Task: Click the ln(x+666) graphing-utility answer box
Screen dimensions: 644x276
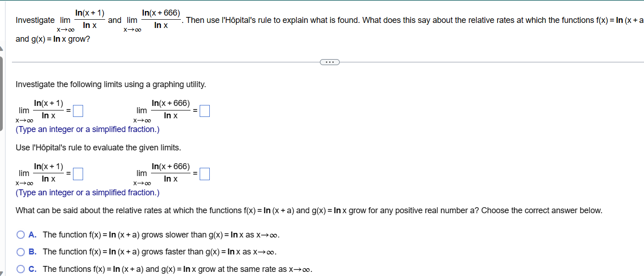Action: pos(205,110)
